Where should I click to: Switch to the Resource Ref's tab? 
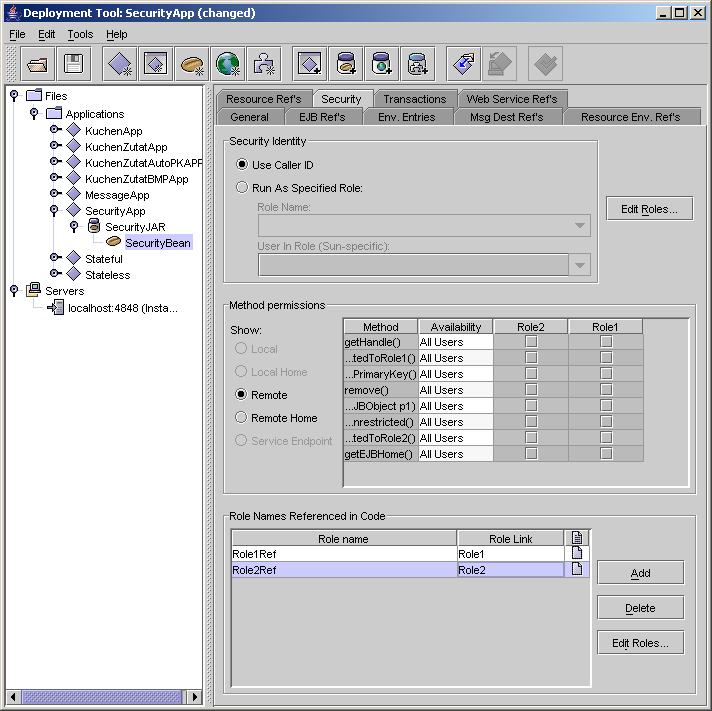(x=264, y=99)
